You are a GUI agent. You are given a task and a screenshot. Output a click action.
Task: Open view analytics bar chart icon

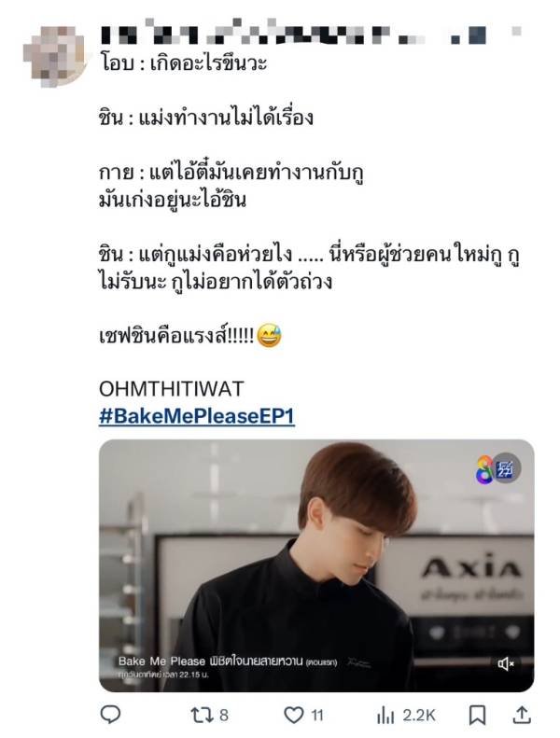coord(385,715)
